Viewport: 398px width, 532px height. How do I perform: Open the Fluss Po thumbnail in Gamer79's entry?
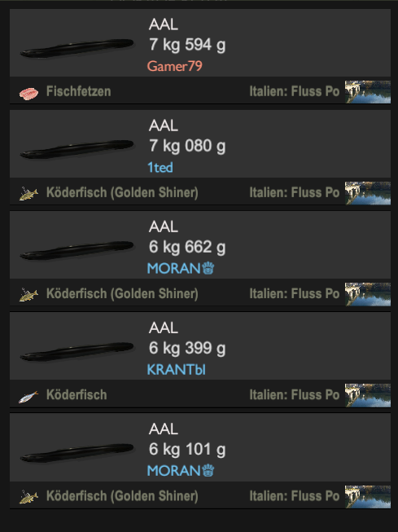(x=368, y=91)
